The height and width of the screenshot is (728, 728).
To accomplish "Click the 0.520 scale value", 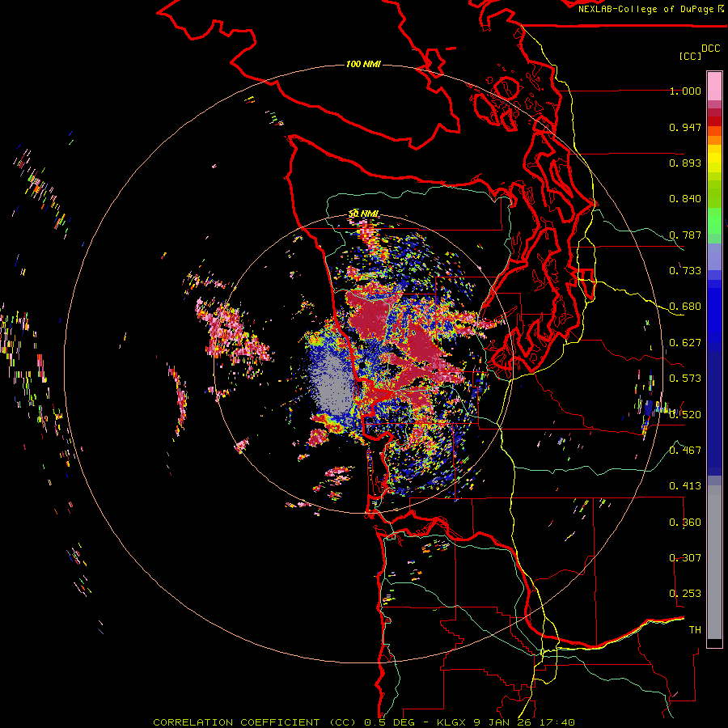I will point(685,415).
